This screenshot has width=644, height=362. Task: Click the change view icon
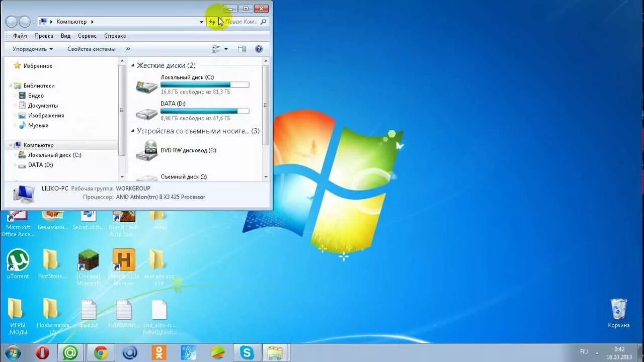point(216,49)
